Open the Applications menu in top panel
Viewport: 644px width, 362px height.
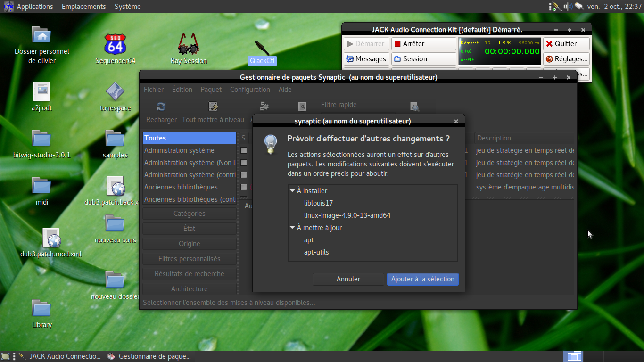tap(34, 7)
